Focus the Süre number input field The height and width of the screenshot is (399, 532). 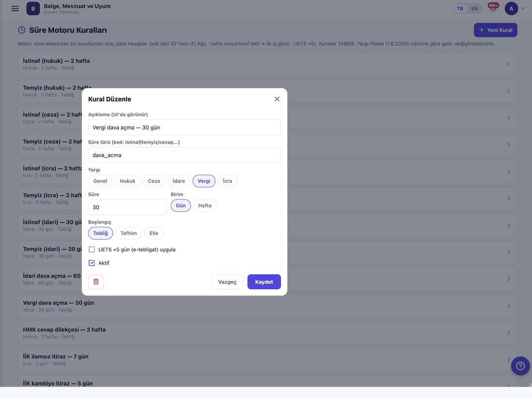tap(127, 207)
